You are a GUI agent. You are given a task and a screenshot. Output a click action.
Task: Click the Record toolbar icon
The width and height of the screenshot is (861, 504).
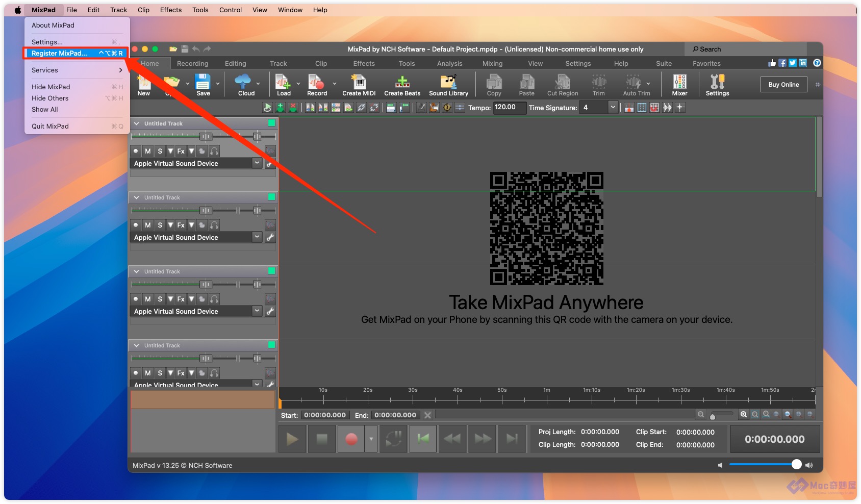(317, 85)
